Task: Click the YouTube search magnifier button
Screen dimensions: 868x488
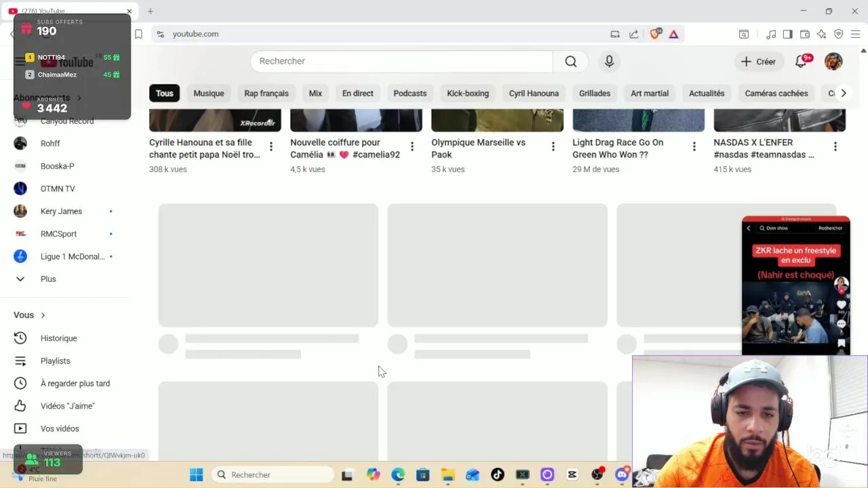Action: click(x=571, y=61)
